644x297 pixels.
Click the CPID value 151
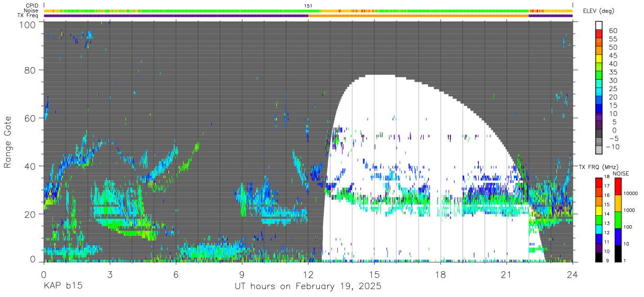[308, 6]
